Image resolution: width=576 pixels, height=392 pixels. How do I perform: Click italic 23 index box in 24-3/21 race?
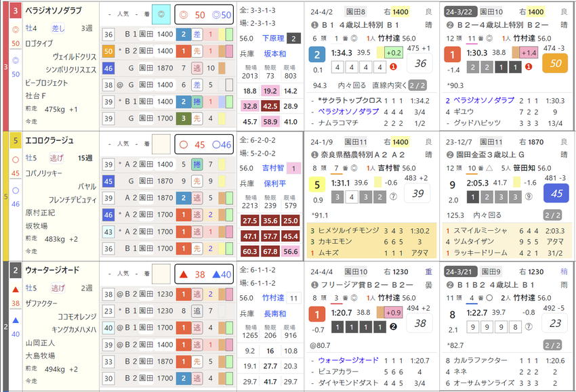click(555, 323)
